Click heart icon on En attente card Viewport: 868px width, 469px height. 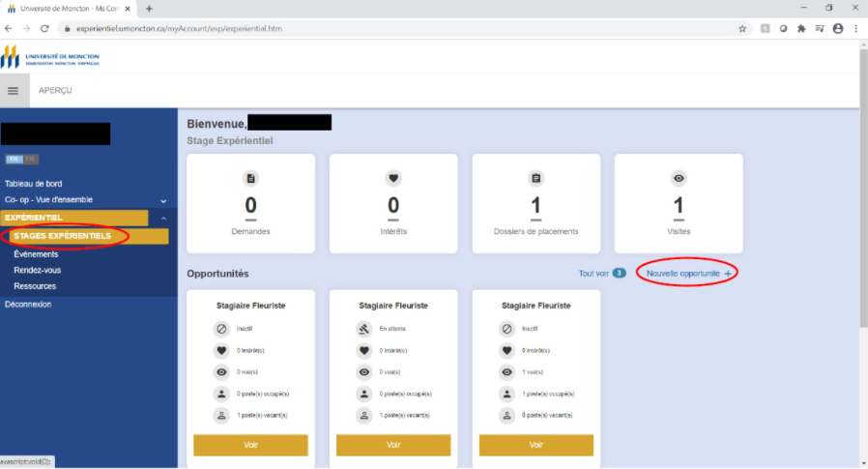(363, 350)
